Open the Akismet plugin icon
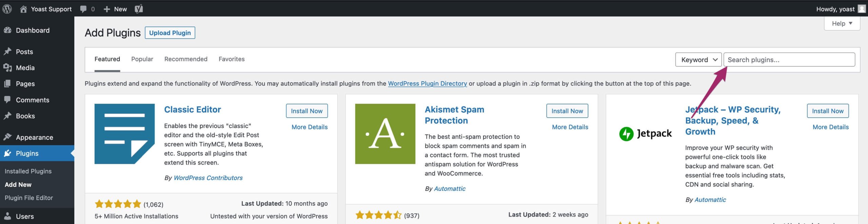Image resolution: width=868 pixels, height=224 pixels. [x=385, y=134]
